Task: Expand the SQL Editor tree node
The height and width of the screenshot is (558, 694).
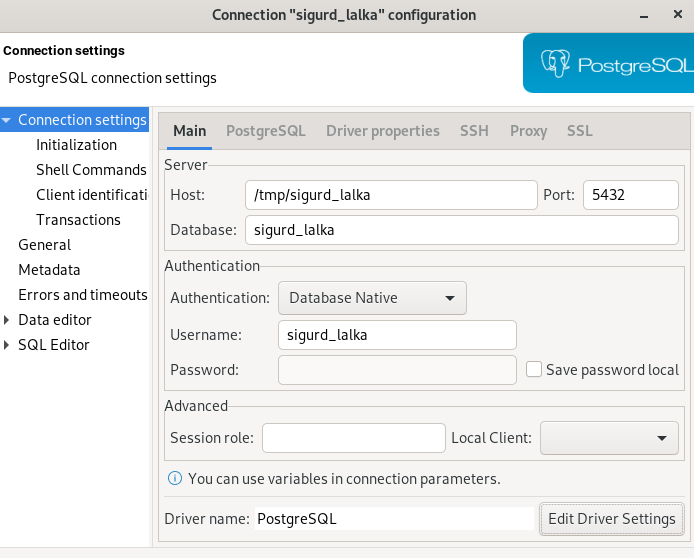Action: [x=8, y=345]
